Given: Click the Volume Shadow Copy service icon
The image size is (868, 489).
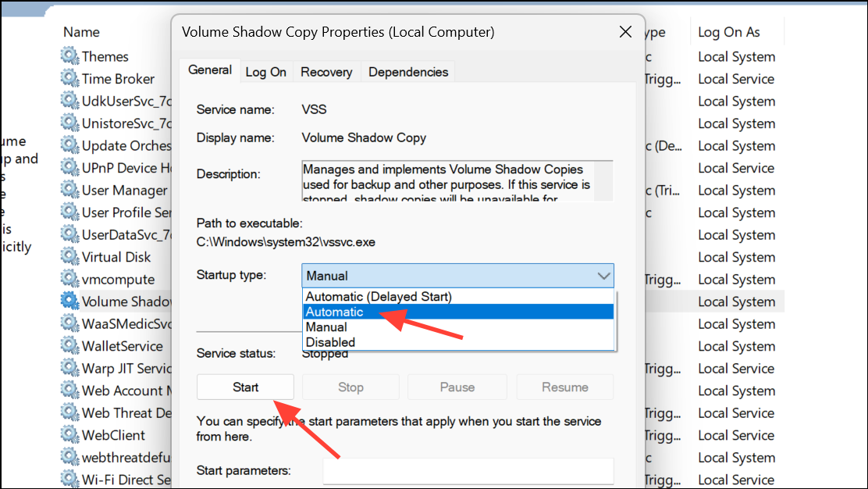Looking at the screenshot, I should pos(70,302).
